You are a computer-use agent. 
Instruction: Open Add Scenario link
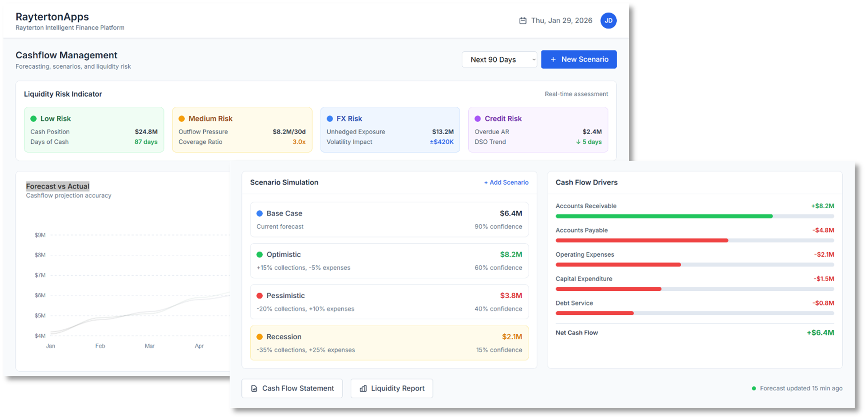506,182
